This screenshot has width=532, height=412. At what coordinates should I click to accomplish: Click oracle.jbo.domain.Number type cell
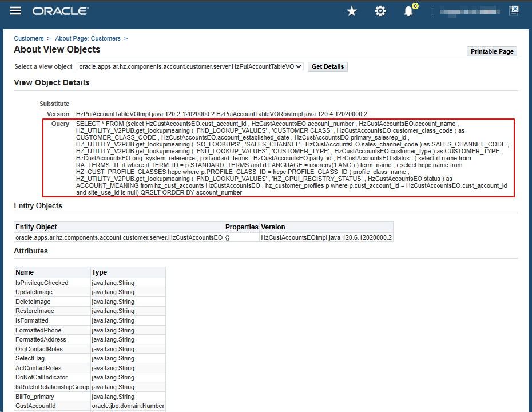coord(128,406)
